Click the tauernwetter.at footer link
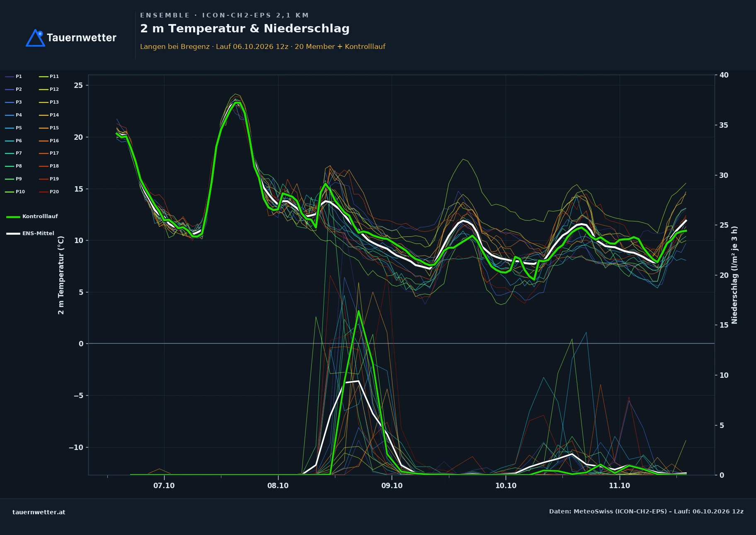Image resolution: width=756 pixels, height=535 pixels. 39,512
